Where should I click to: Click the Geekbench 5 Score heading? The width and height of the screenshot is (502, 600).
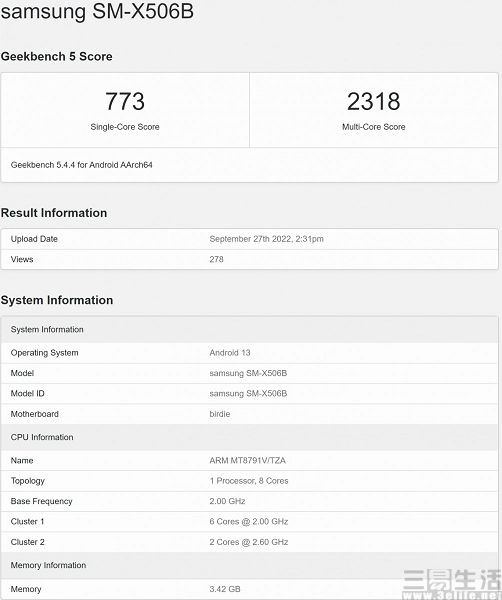pos(57,56)
